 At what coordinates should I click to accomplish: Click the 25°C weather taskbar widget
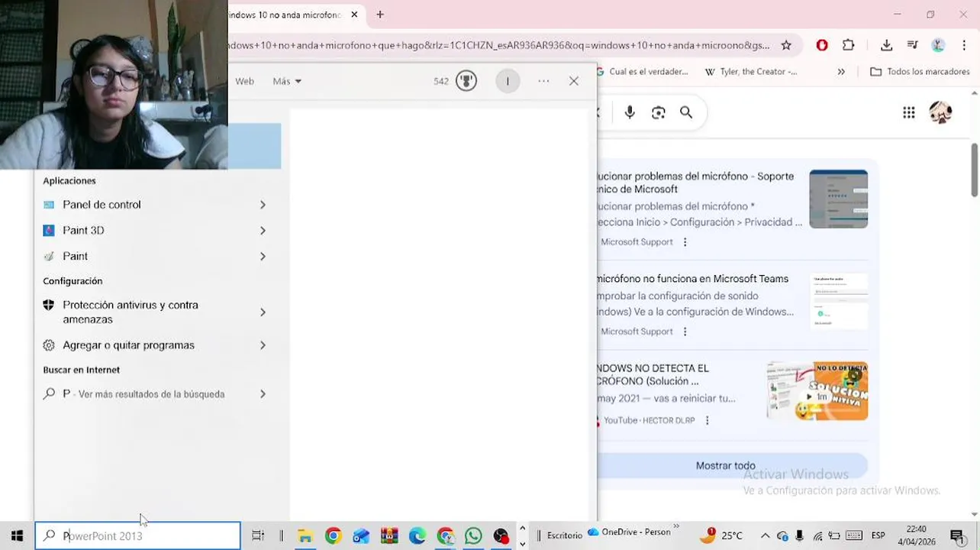click(x=721, y=535)
